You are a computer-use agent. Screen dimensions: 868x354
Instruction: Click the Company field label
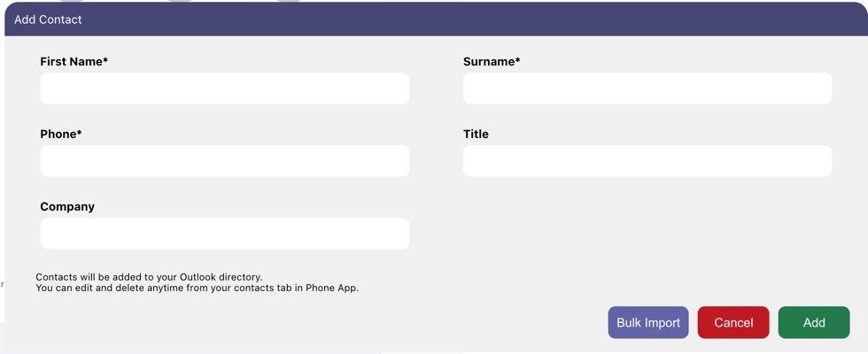click(x=67, y=207)
